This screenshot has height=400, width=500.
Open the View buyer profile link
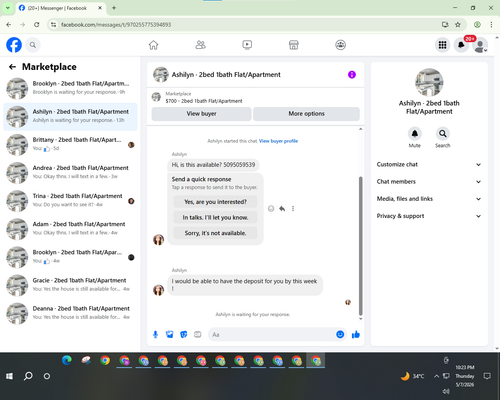click(278, 141)
